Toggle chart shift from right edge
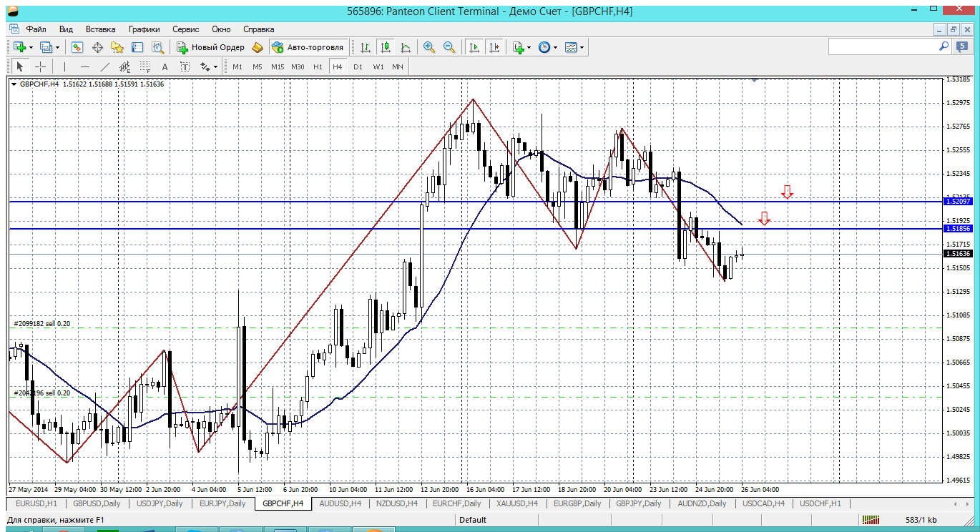Screen dimensions: 980x532 [494, 47]
